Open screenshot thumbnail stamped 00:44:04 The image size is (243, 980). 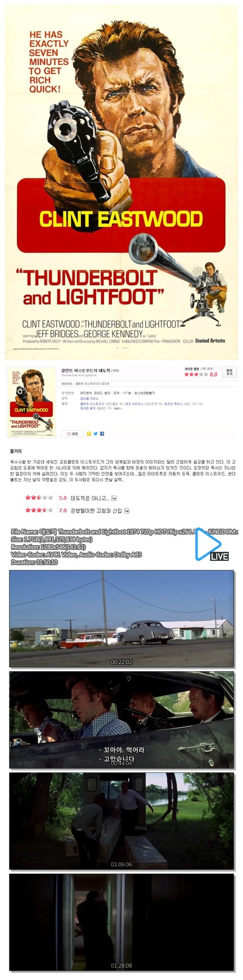coord(121,720)
